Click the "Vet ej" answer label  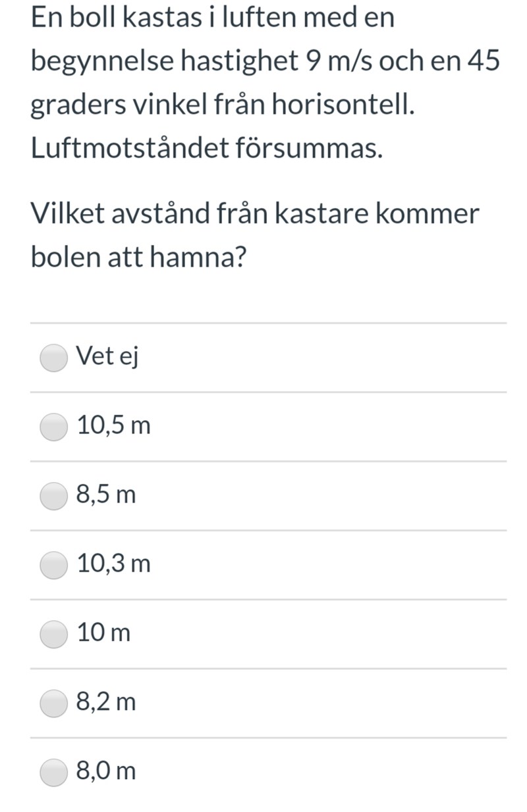point(107,356)
